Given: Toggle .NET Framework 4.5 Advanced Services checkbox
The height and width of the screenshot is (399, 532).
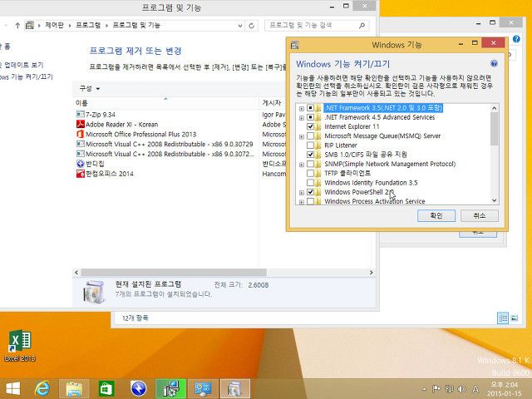Looking at the screenshot, I should coord(310,117).
